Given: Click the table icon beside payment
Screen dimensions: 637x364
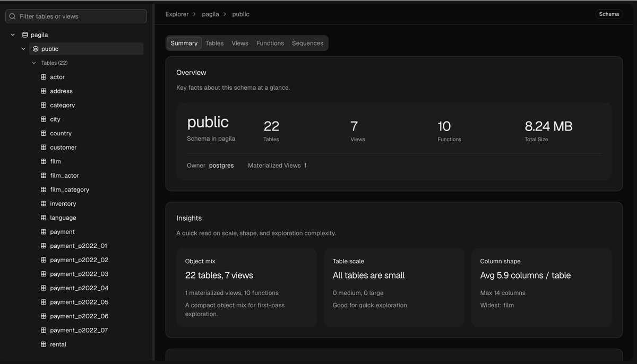Looking at the screenshot, I should click(x=44, y=232).
